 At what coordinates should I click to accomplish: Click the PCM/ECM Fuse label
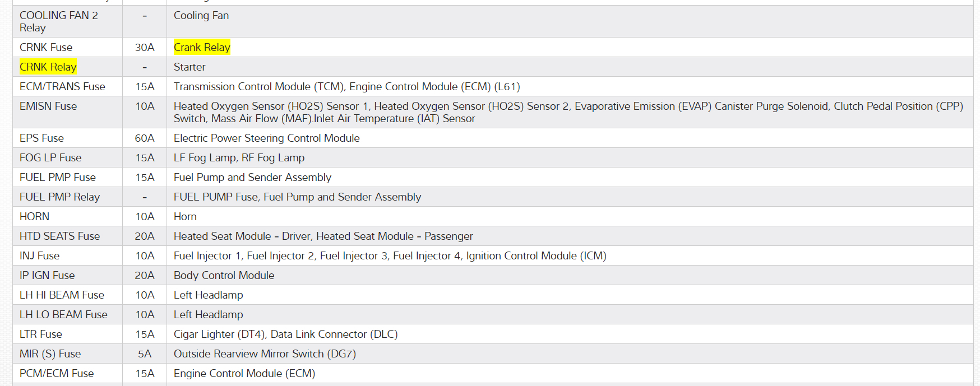coord(57,374)
